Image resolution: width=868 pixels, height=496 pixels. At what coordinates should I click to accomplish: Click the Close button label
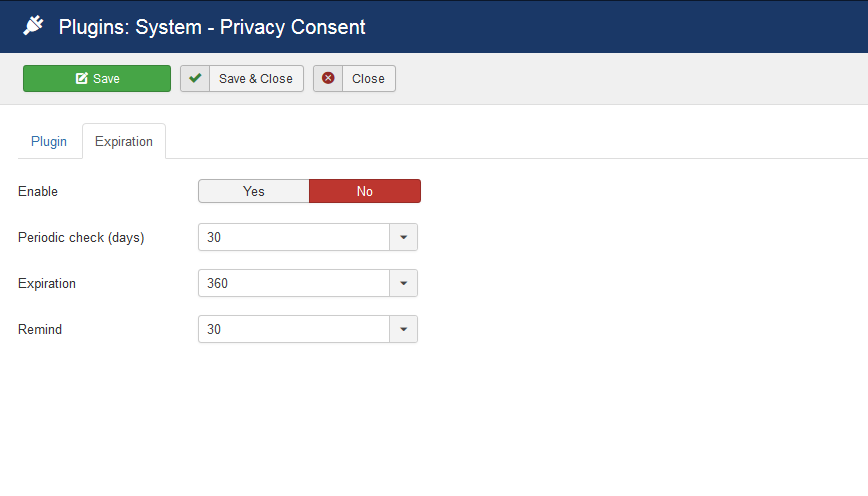(x=368, y=79)
